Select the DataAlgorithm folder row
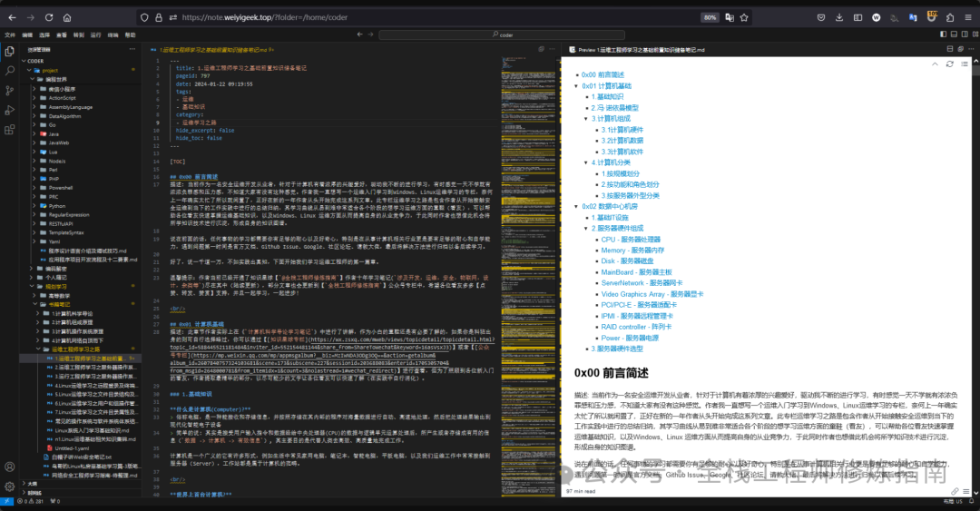980x511 pixels. (x=80, y=115)
